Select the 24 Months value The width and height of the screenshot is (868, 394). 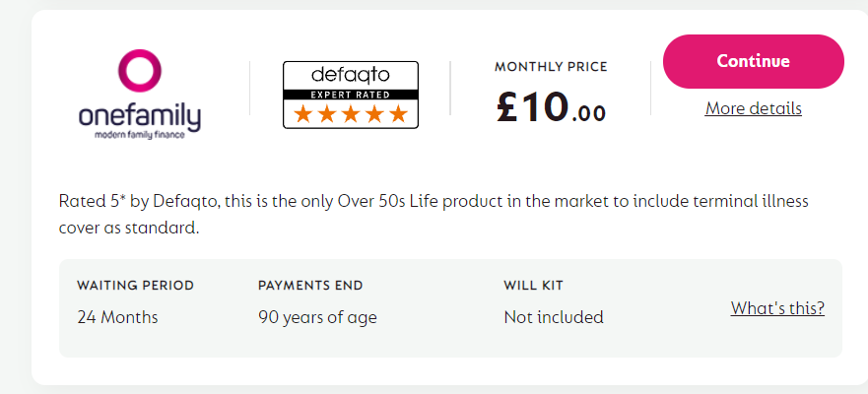click(x=117, y=317)
